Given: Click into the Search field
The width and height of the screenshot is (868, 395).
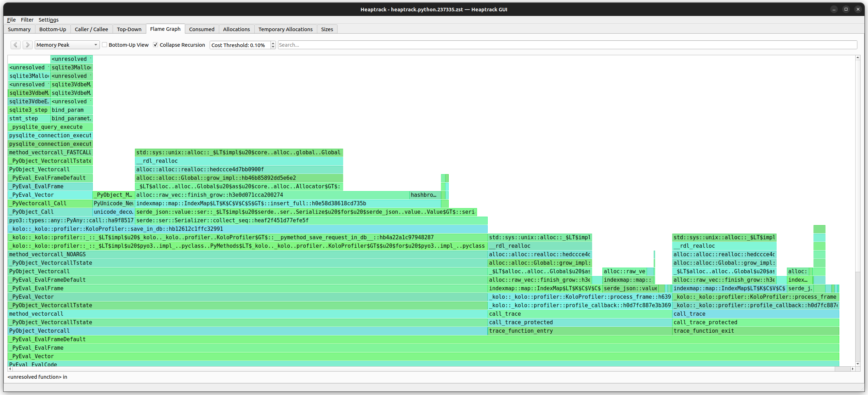Looking at the screenshot, I should [x=567, y=45].
